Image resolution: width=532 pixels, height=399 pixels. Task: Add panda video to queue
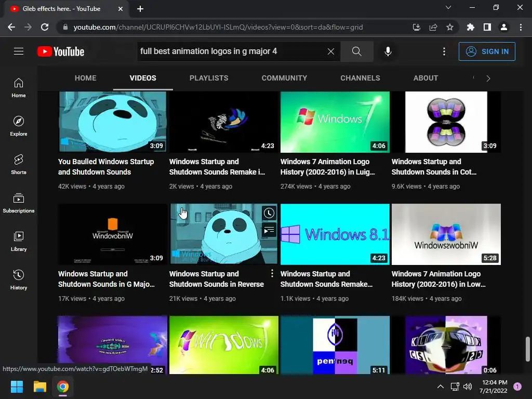(269, 230)
